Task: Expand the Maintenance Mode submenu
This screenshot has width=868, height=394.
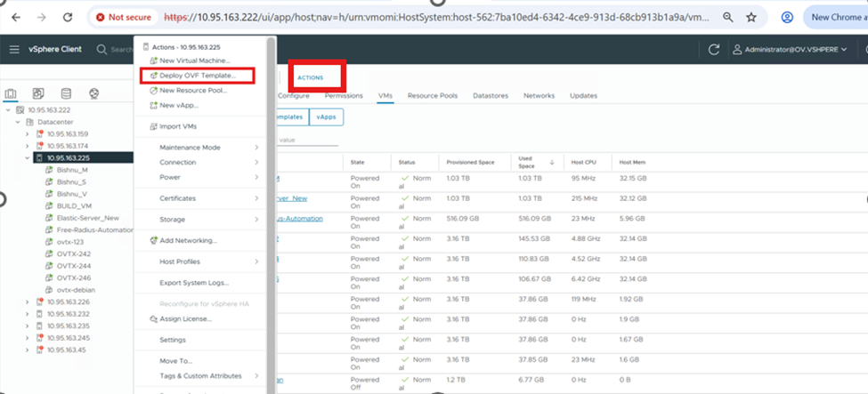Action: 256,148
